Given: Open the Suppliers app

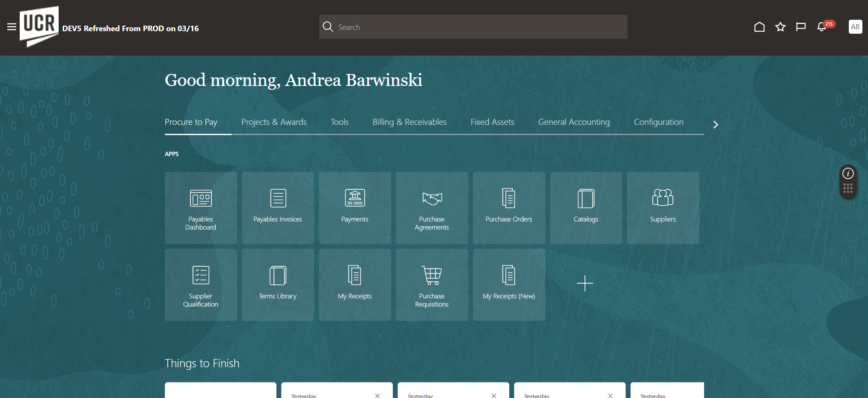Looking at the screenshot, I should coord(663,208).
